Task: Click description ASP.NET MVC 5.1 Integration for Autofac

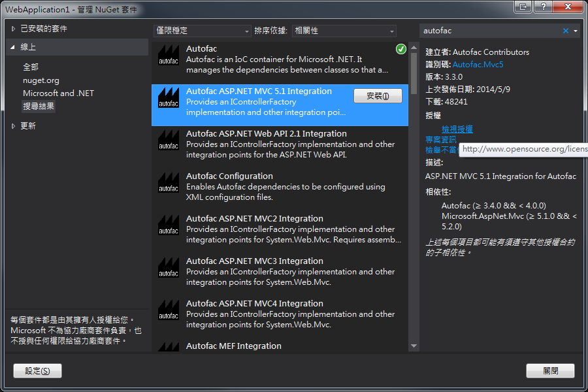Action: tap(500, 176)
